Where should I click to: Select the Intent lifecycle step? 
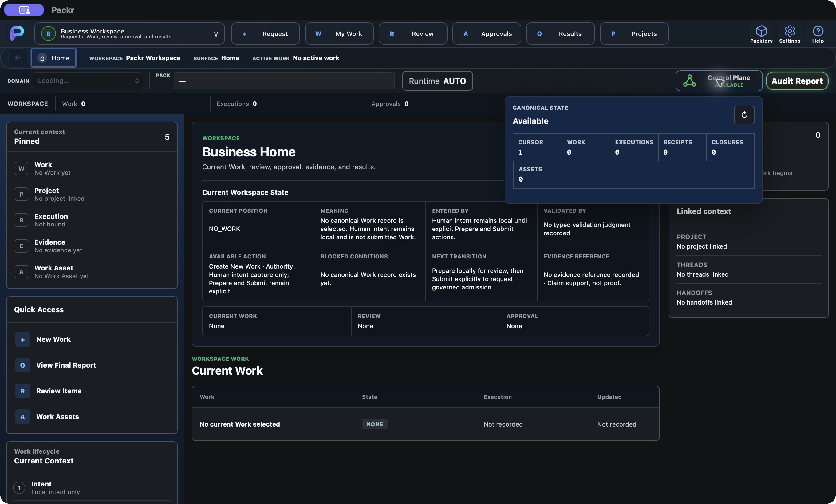click(x=92, y=488)
